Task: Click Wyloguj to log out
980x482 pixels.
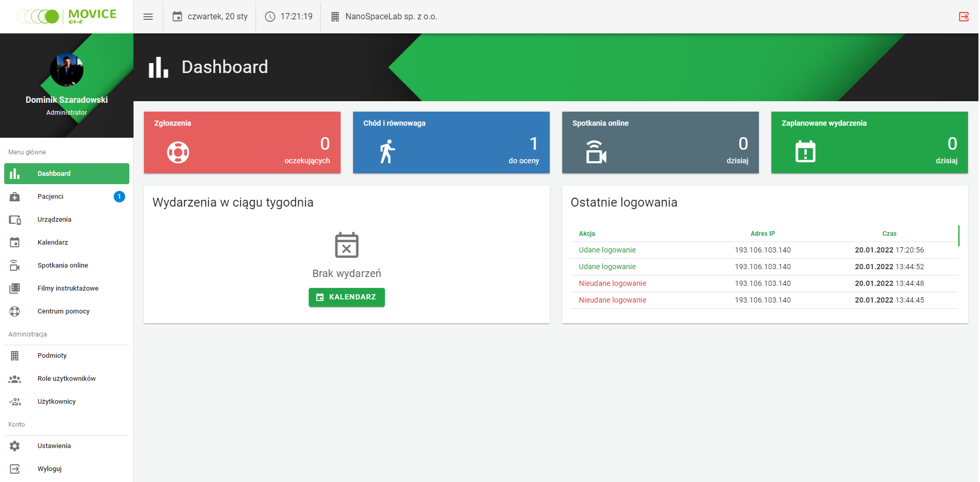Action: pyautogui.click(x=50, y=468)
